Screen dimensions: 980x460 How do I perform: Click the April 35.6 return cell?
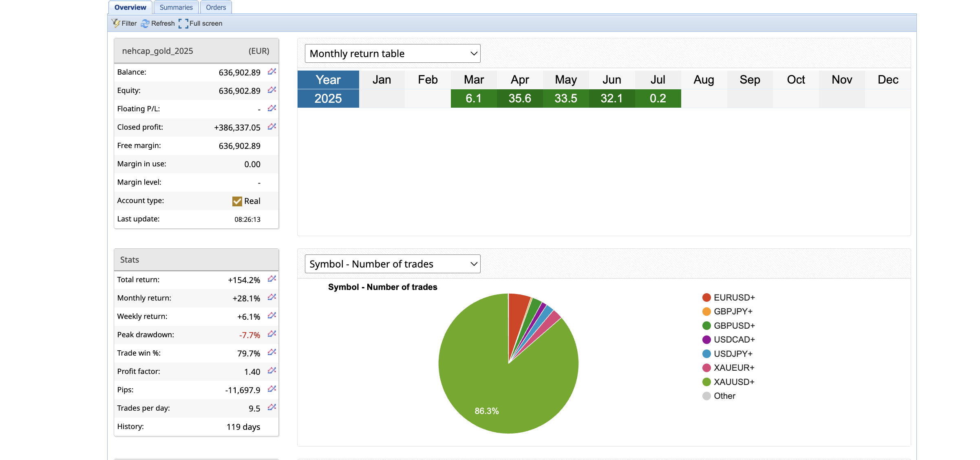(x=520, y=98)
